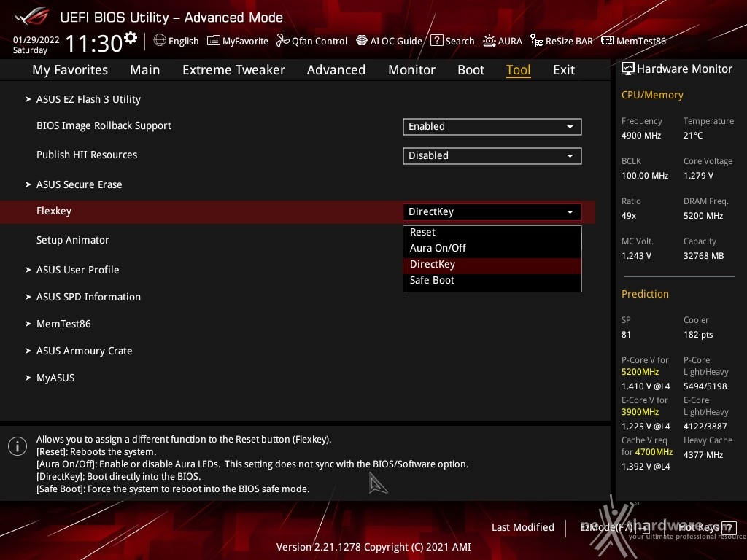Expand ASUS Armoury Crate submenu

pyautogui.click(x=85, y=351)
